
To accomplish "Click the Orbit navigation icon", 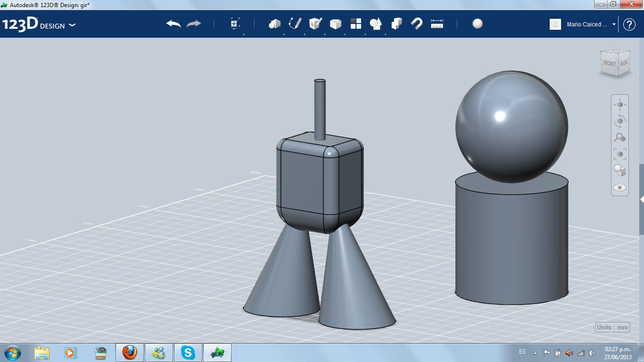I will (x=620, y=121).
